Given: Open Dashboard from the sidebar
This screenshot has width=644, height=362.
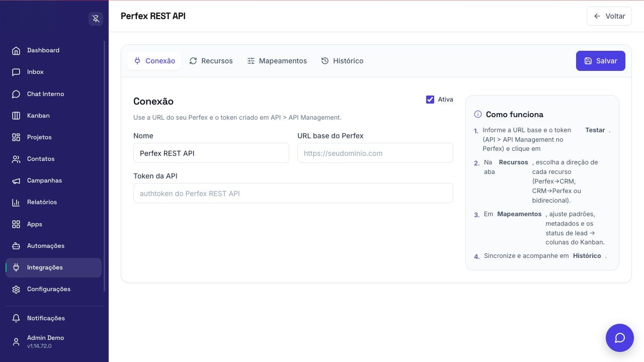Looking at the screenshot, I should [53, 50].
